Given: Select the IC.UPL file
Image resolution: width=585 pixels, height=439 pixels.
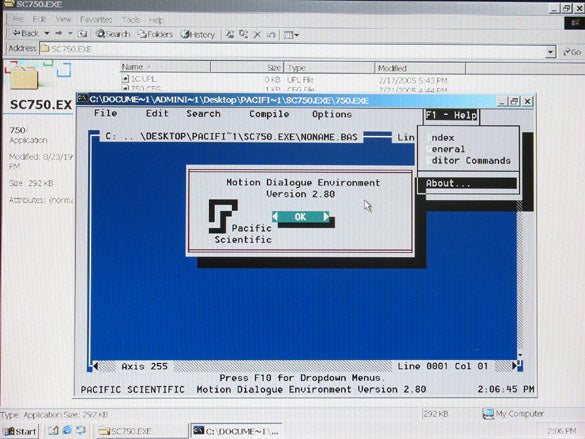Looking at the screenshot, I should point(143,79).
